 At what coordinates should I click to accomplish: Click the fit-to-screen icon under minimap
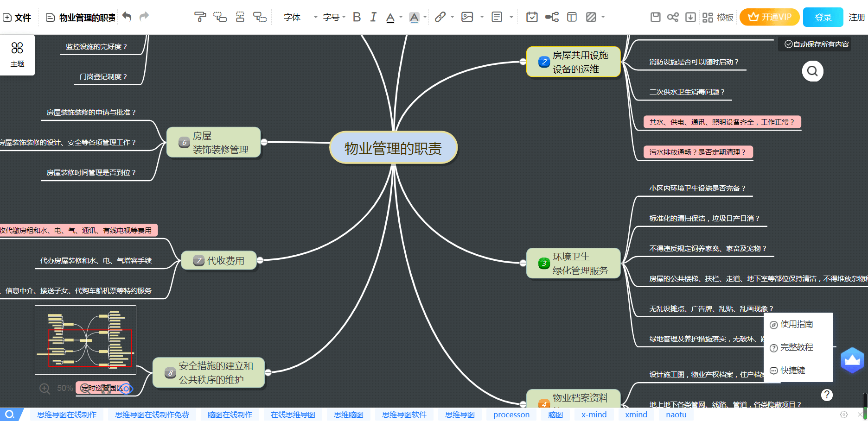point(106,388)
